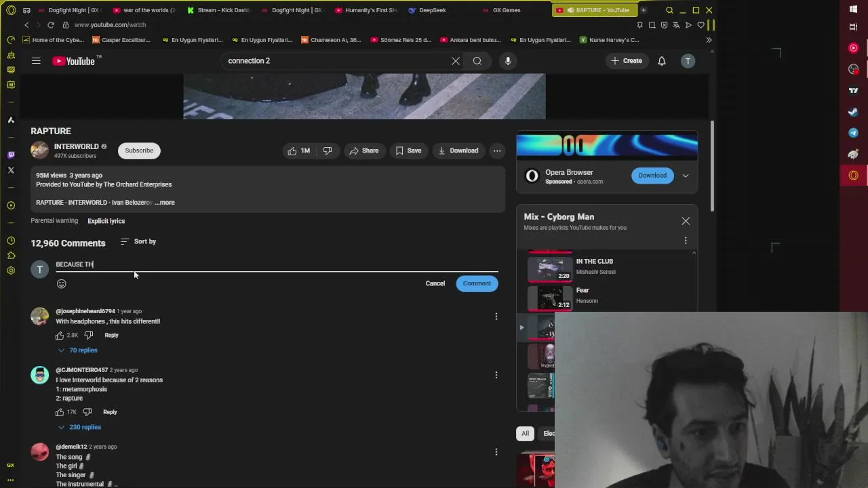Open Sort by comments dropdown
Image resolution: width=868 pixels, height=488 pixels.
(138, 241)
